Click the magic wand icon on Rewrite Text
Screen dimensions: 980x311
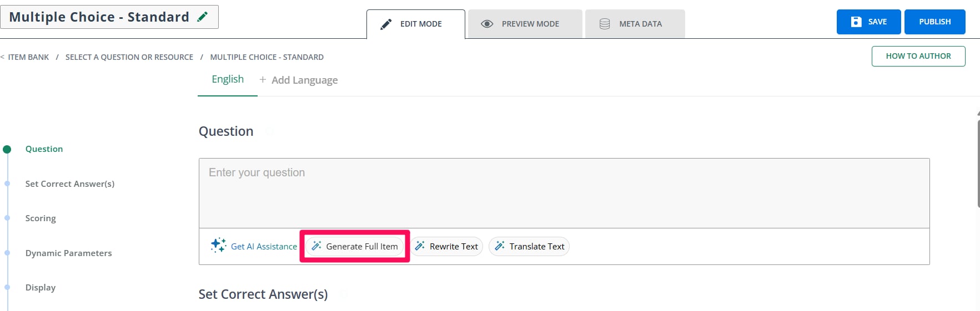click(420, 246)
